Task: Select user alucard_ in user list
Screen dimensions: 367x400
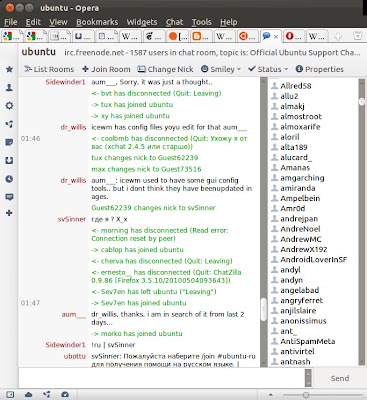Action: tap(296, 157)
